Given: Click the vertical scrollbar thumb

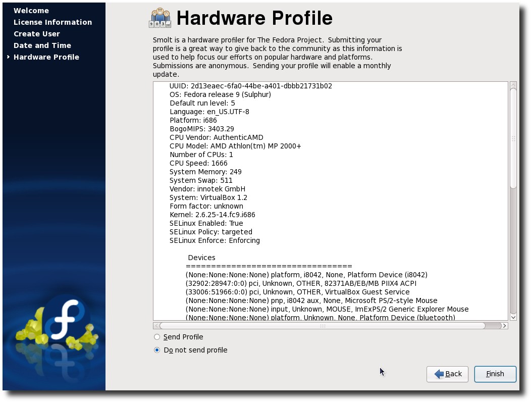Looking at the screenshot, I should pos(513,138).
